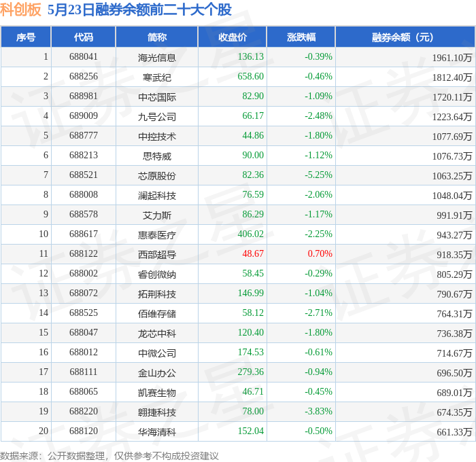Image resolution: width=476 pixels, height=462 pixels.
Task: Select stock name 西部超导
Action: click(x=157, y=255)
